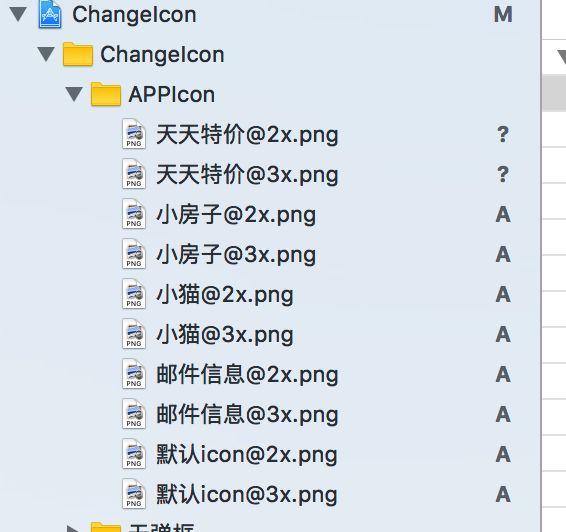Click PNG icon of 小猫@3x.png
This screenshot has width=566, height=532.
(134, 334)
